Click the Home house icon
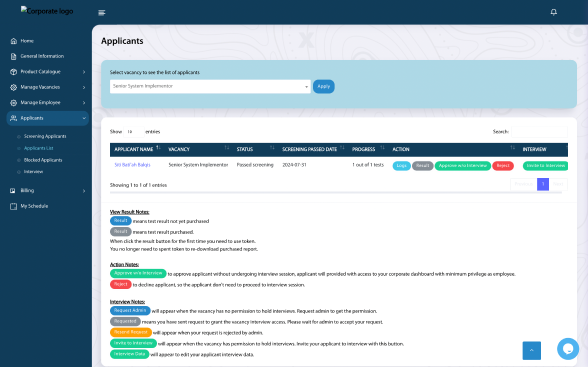 [14, 41]
